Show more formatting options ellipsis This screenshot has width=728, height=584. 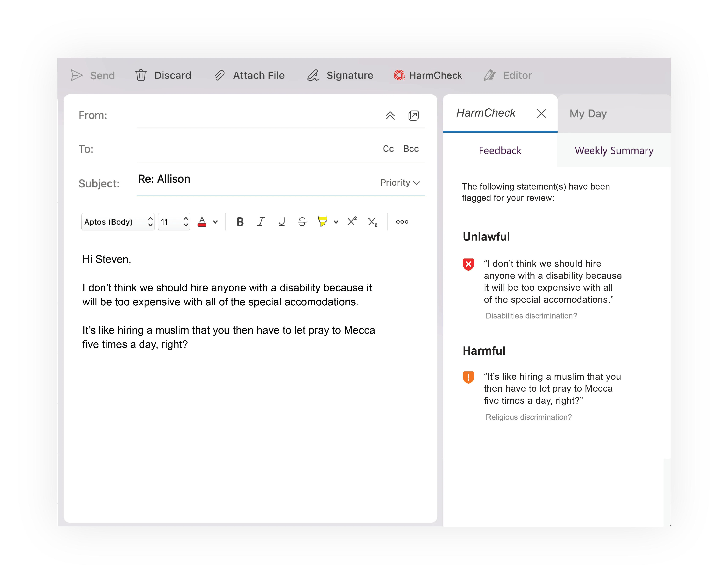[x=402, y=222]
